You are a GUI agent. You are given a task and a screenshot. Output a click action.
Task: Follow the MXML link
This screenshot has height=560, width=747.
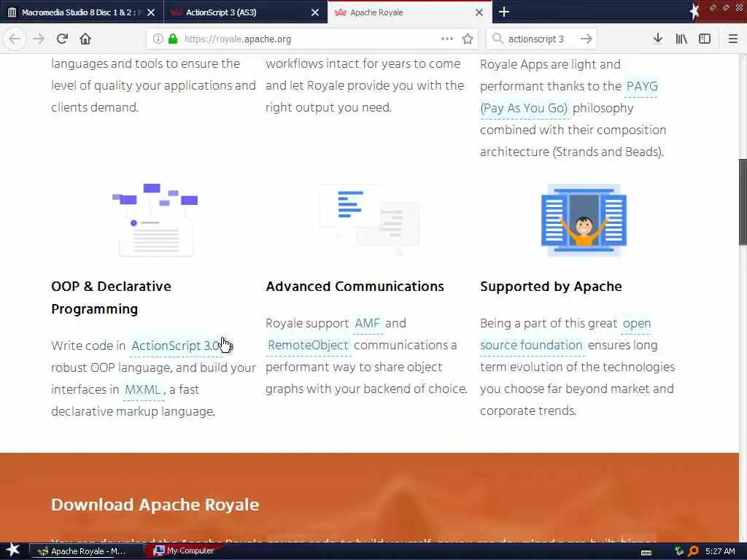tap(142, 389)
